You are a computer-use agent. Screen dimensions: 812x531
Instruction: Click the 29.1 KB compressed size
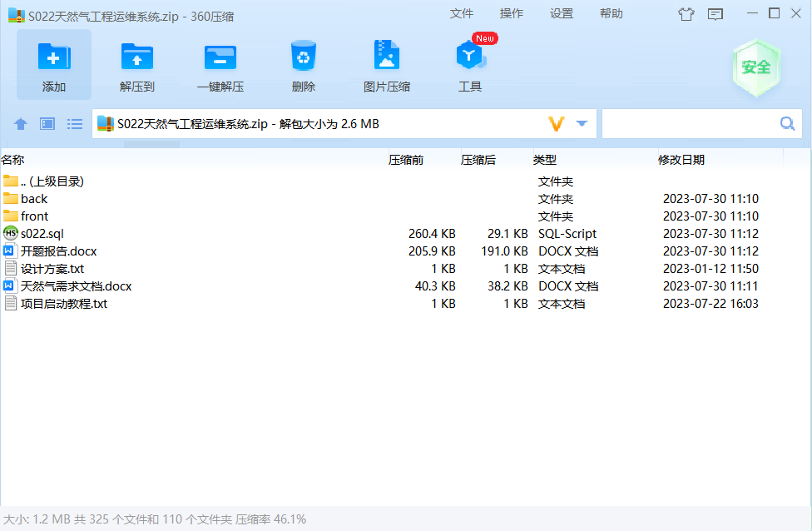click(x=507, y=234)
